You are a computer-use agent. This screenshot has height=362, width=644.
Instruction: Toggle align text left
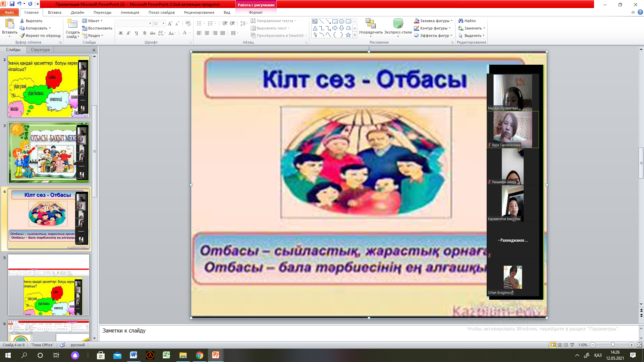click(x=199, y=33)
